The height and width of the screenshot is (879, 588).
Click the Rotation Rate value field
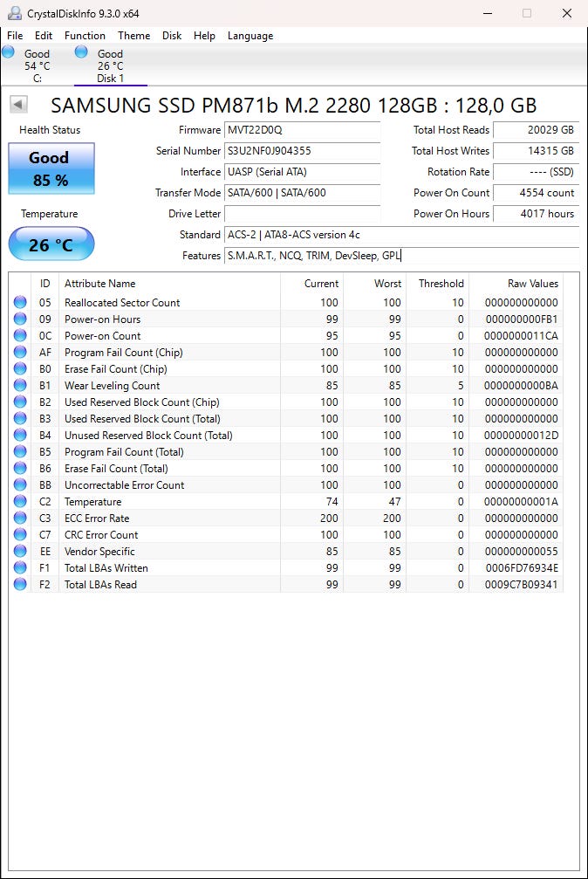(536, 172)
